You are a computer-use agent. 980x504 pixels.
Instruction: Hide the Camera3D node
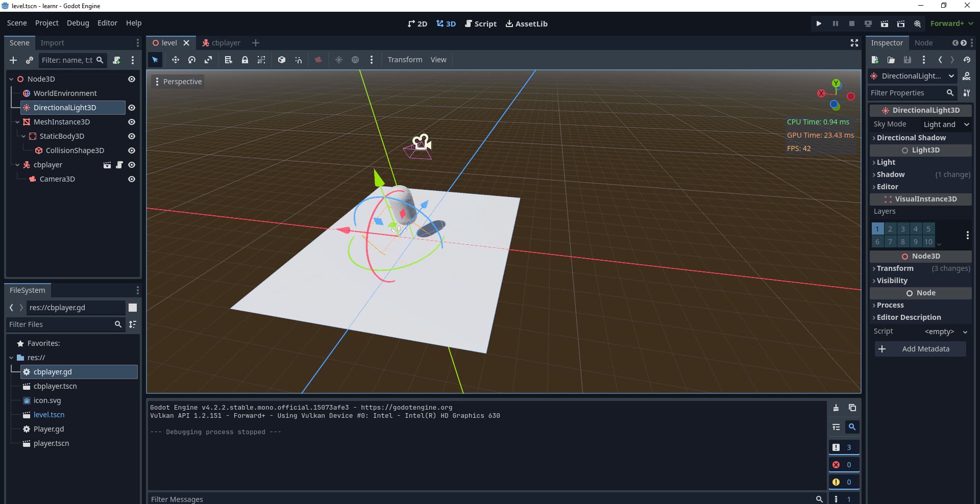[132, 179]
